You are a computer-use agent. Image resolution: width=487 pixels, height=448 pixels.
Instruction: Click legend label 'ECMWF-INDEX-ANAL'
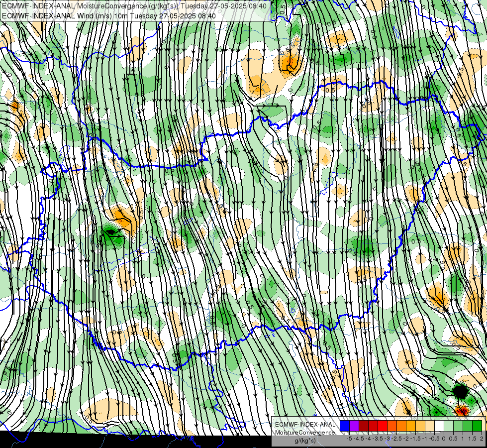(x=305, y=425)
